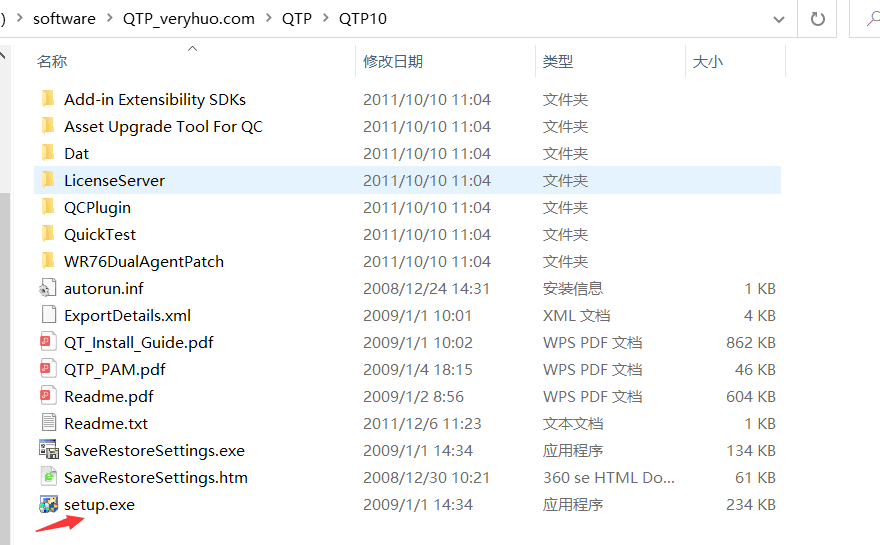Expand the chevron between QTP and QTP10

click(326, 19)
